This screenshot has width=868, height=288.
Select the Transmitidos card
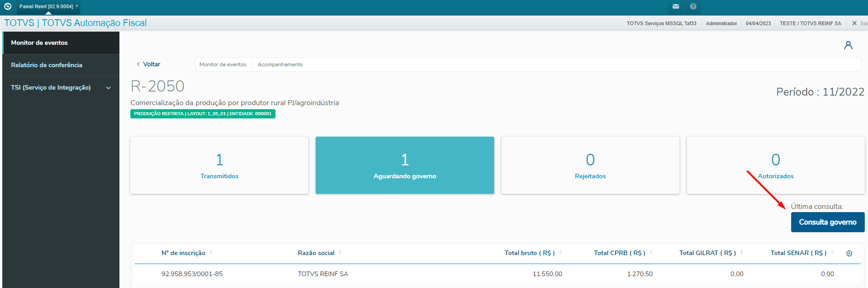click(220, 165)
